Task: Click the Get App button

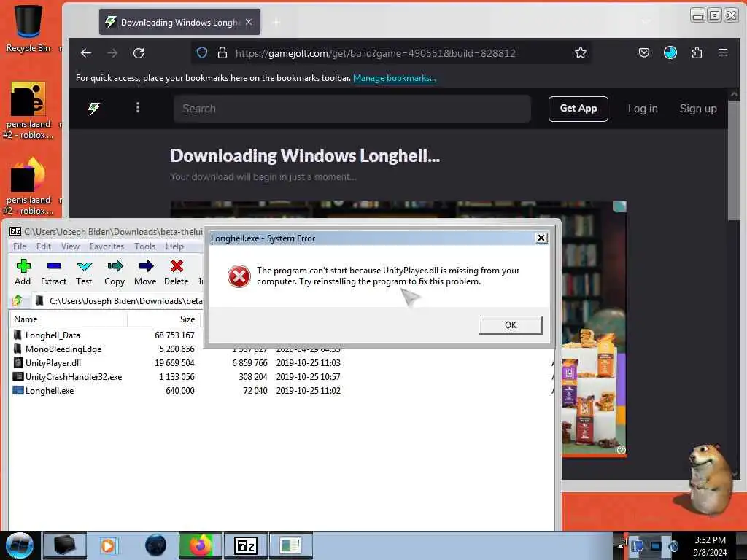Action: tap(578, 109)
